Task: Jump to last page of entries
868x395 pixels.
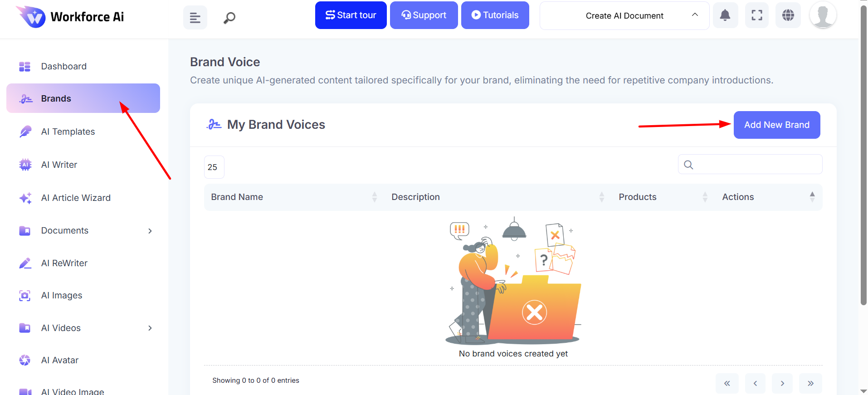Action: pyautogui.click(x=810, y=384)
